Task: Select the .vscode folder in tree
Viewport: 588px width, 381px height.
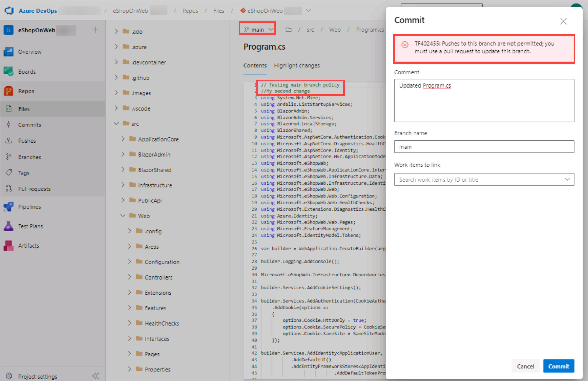Action: (x=141, y=108)
